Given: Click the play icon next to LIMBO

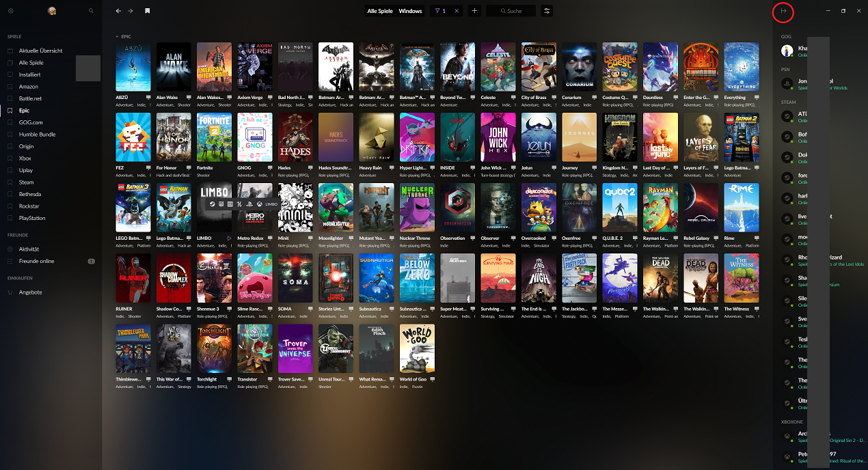Looking at the screenshot, I should click(230, 238).
